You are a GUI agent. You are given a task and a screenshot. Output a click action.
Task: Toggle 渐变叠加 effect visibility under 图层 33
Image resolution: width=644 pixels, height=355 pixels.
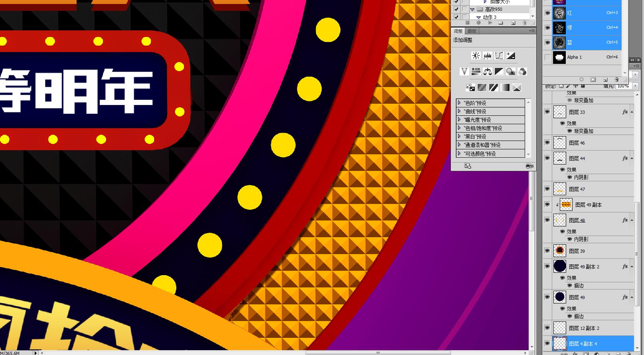[x=569, y=131]
